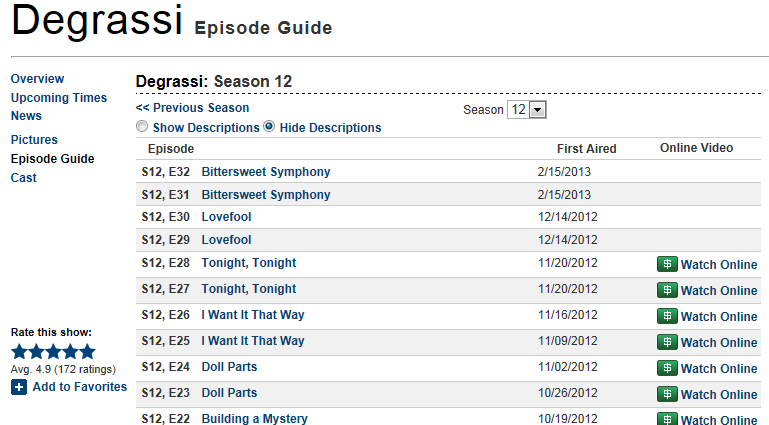
Task: Open the S12 E30 Lovefool episode link
Action: click(226, 217)
